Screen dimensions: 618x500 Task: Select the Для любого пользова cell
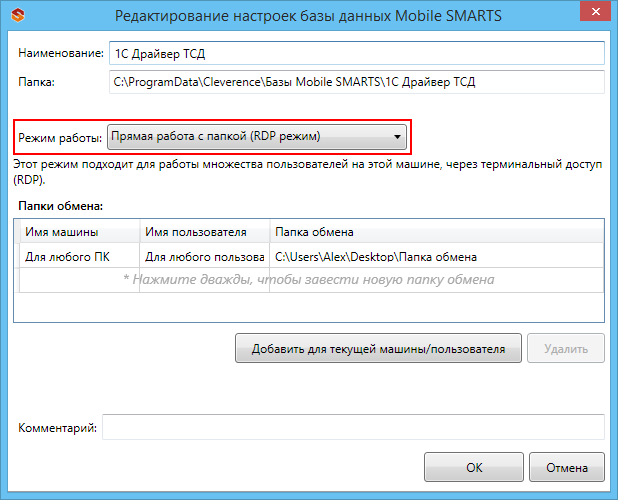205,257
